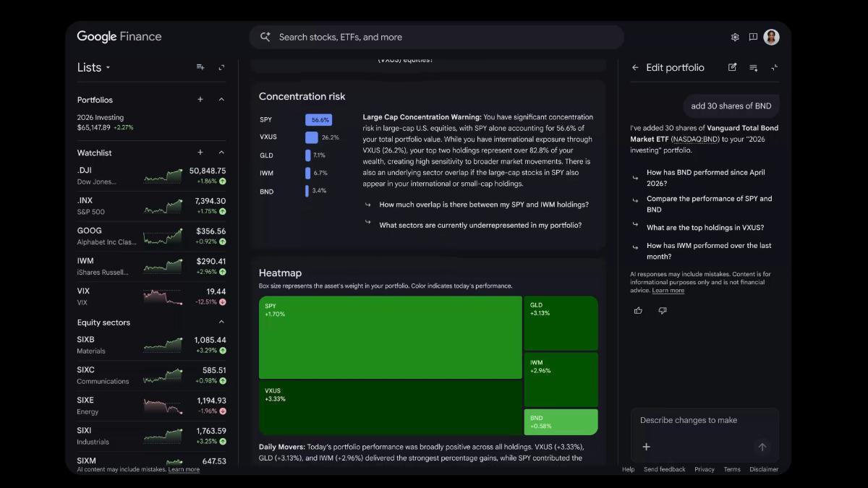Open the Privacy footer link
Screen dimensions: 868x488
(705, 469)
